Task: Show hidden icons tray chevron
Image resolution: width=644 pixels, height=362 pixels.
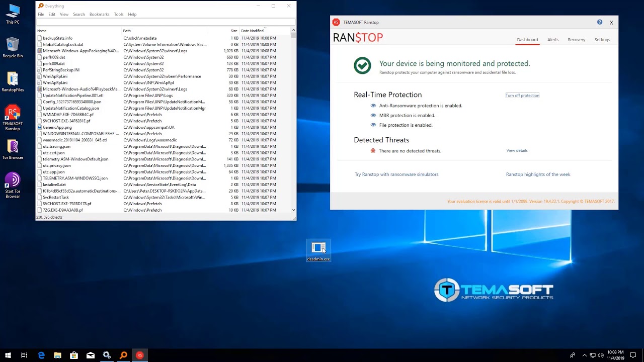Action: click(x=584, y=355)
